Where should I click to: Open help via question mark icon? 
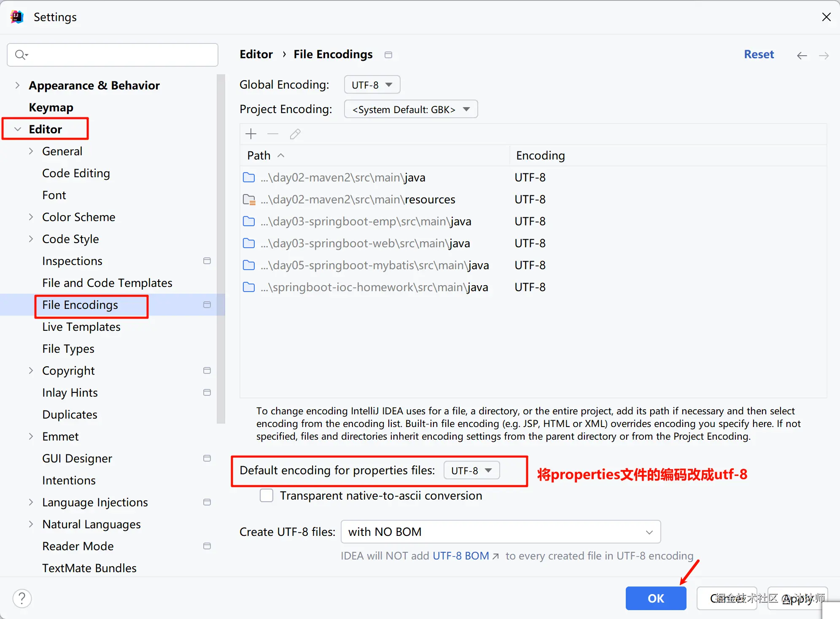[22, 598]
